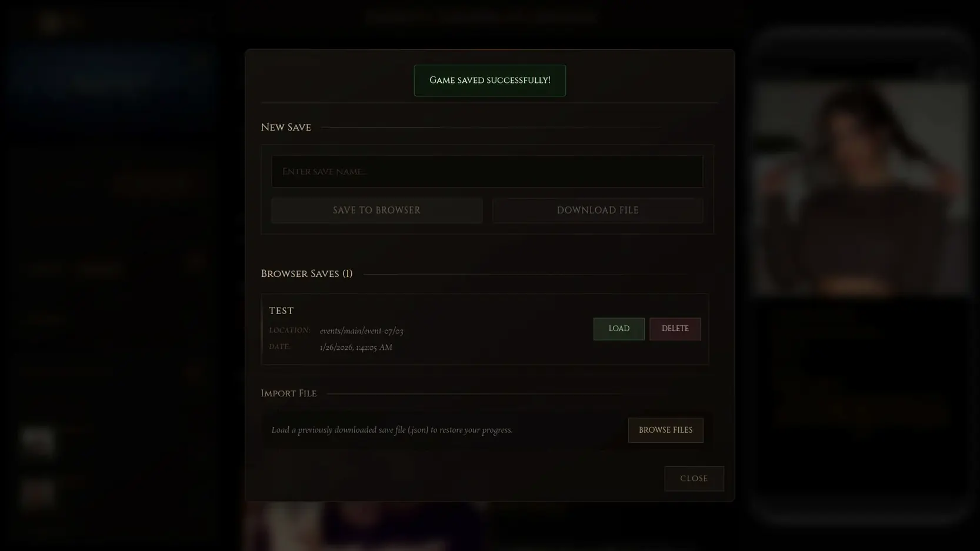Viewport: 980px width, 551px height.
Task: Click lower blurred thumbnail in left sidebar
Action: [x=38, y=493]
